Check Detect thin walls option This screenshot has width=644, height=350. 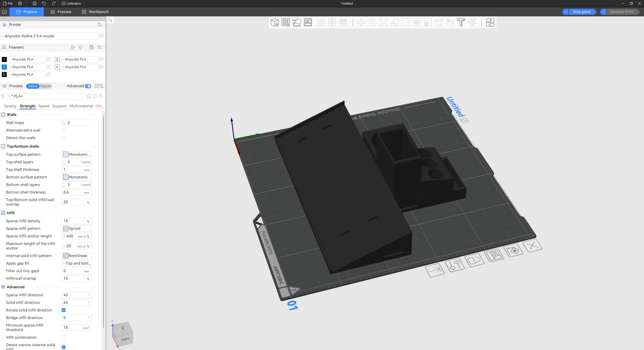[x=63, y=138]
